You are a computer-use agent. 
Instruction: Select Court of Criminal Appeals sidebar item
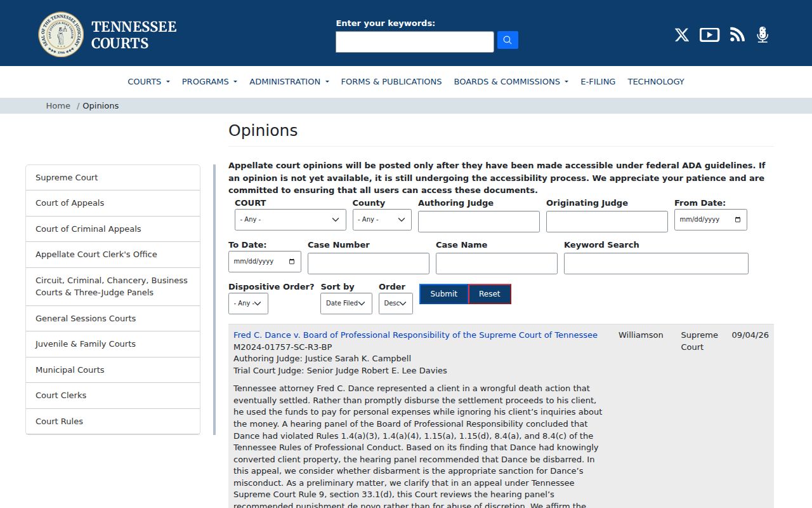(x=113, y=229)
